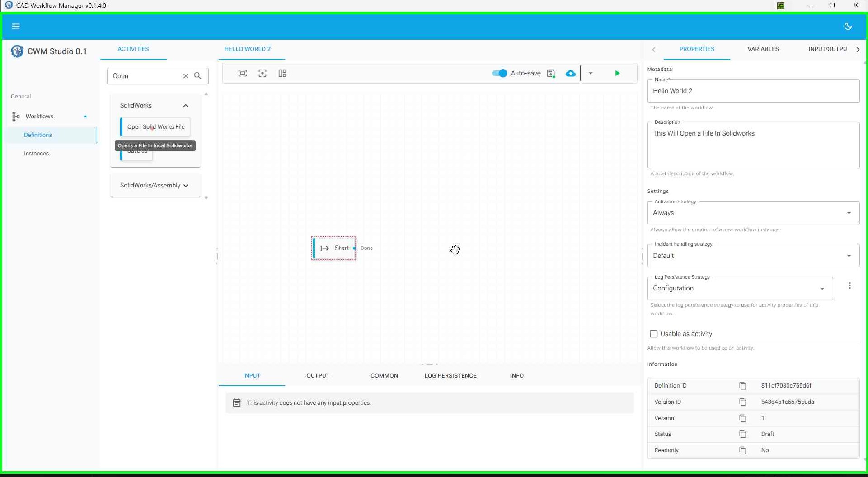The image size is (868, 477).
Task: Save the workflow definition
Action: tap(551, 73)
